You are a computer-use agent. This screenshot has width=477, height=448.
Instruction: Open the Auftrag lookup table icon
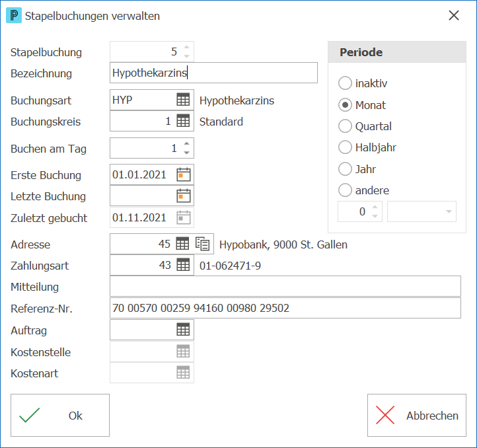coord(183,330)
